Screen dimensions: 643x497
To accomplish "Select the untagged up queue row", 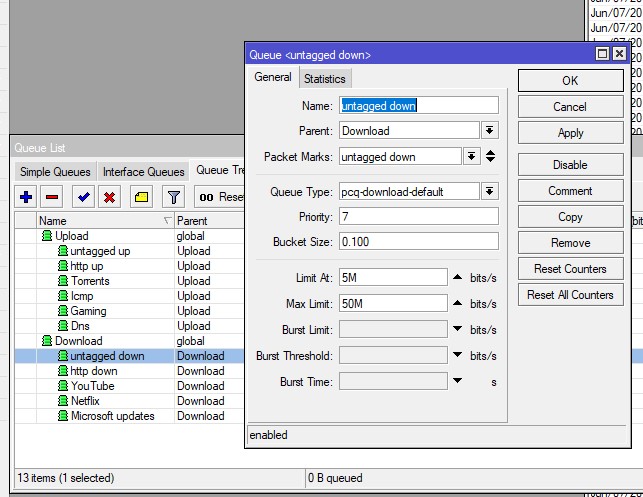I will pyautogui.click(x=130, y=251).
